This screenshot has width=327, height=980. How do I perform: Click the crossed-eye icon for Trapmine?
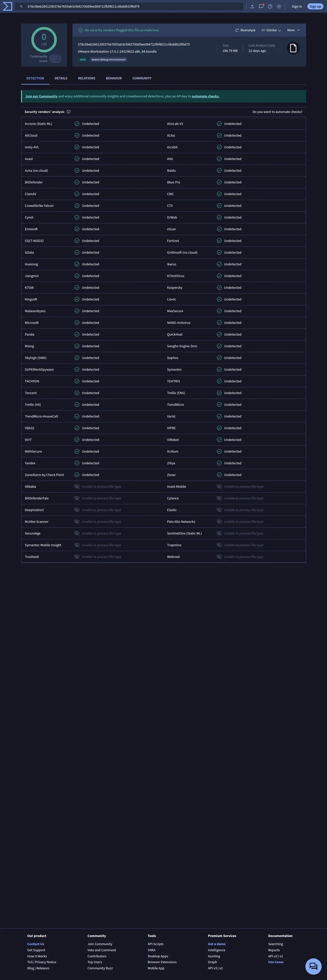coord(219,545)
